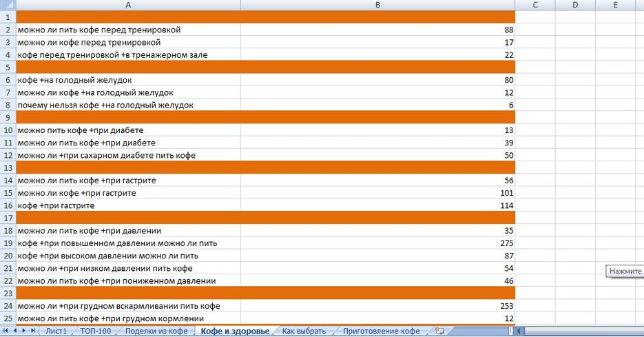Select cell 'кофе +при гастрите' in row 16
This screenshot has height=337, width=644.
pos(128,205)
